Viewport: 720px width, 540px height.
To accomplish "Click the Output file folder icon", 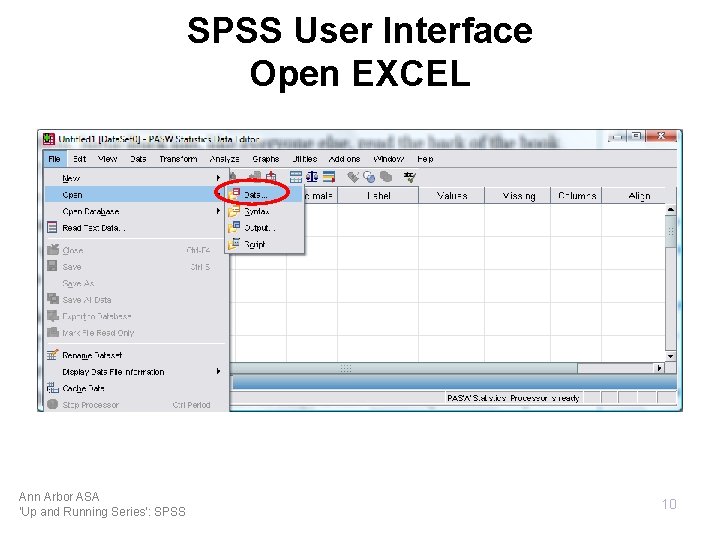I will click(234, 228).
